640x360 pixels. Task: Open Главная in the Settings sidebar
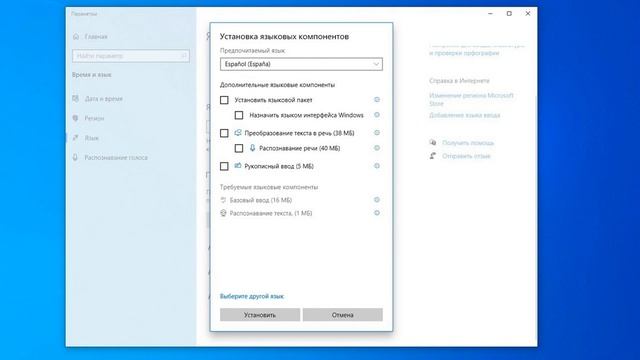pos(96,37)
